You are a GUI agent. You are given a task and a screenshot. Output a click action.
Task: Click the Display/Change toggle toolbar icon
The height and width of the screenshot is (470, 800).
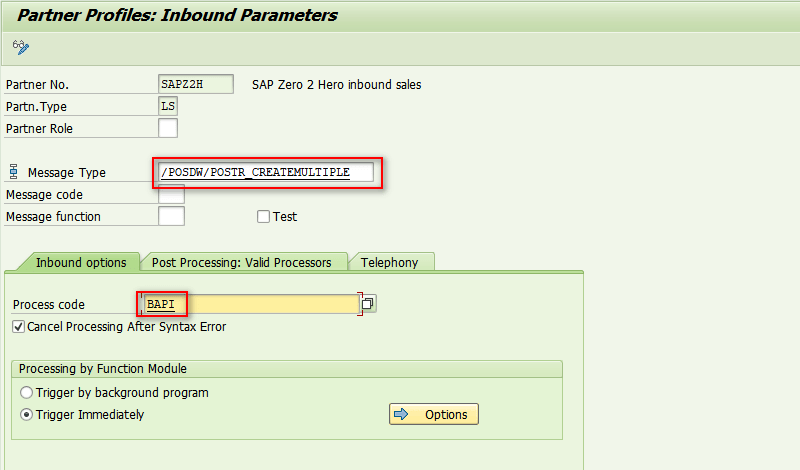click(x=21, y=47)
